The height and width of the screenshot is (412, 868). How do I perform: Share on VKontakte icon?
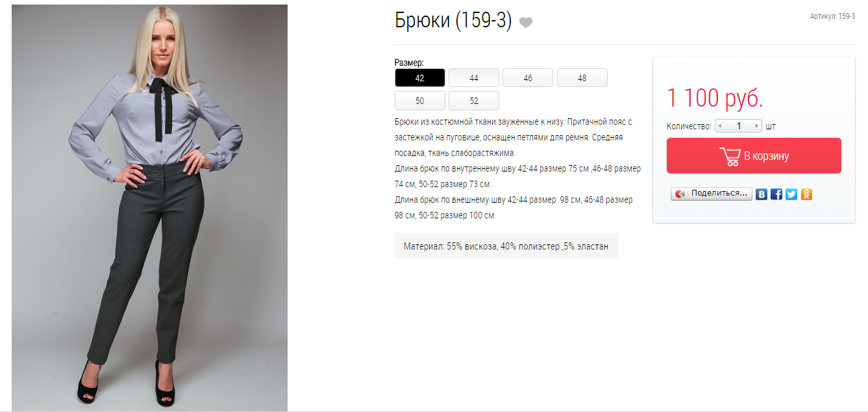tap(762, 194)
